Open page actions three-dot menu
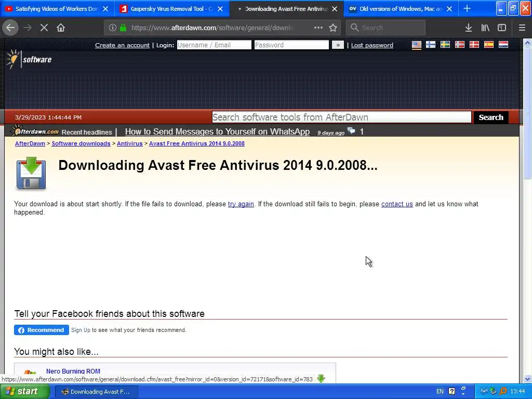 [x=318, y=28]
